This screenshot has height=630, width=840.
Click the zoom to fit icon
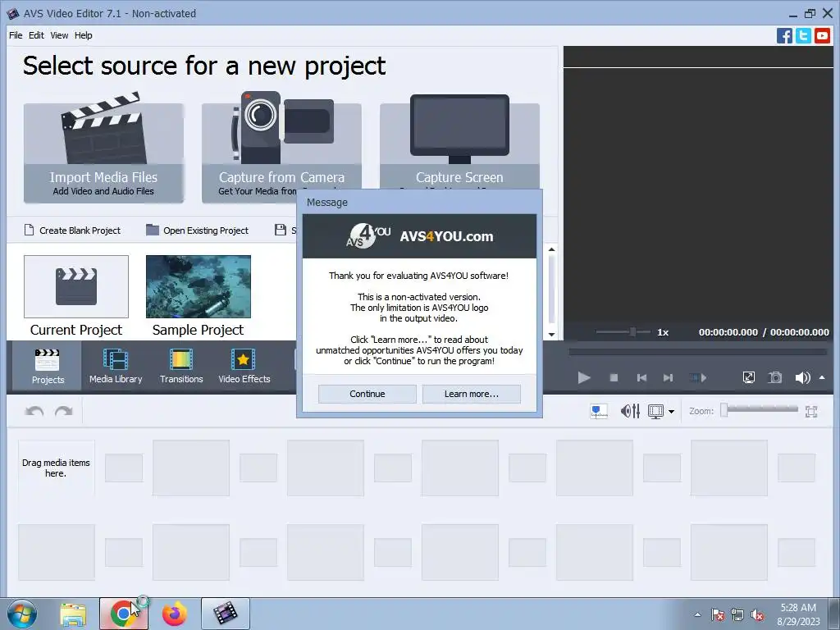click(x=811, y=412)
